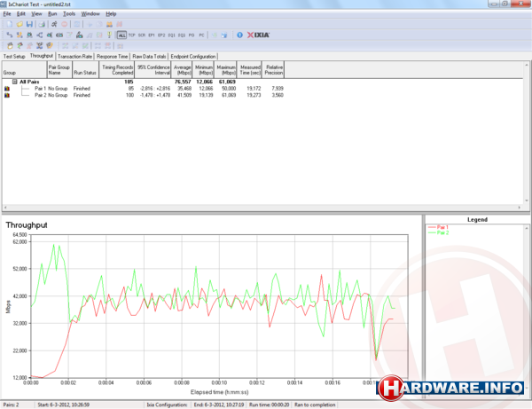Viewport: 532px width, 409px height.
Task: Toggle the ALL protocol filter button
Action: [121, 35]
